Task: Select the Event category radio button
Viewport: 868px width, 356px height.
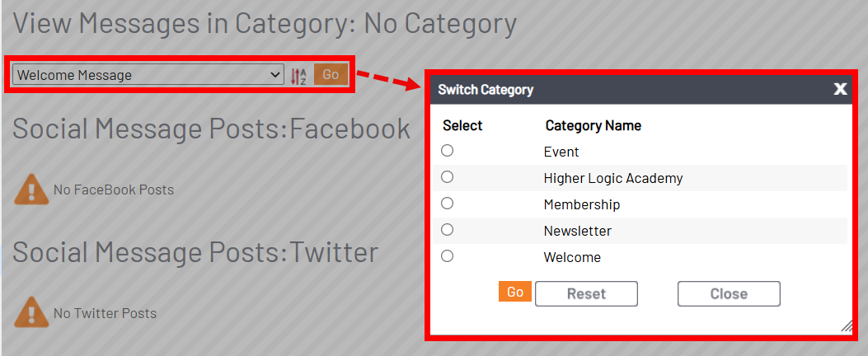Action: (x=448, y=151)
